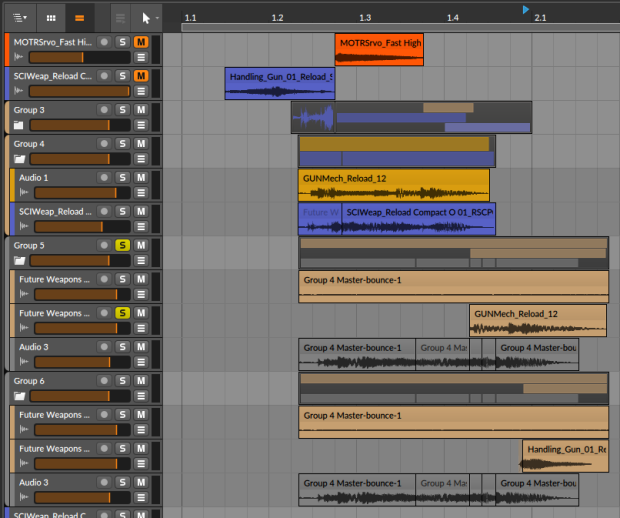Screen dimensions: 620x518
Task: Select the first Group 4 Master-bounce-1 clip in Group 5
Action: pos(454,287)
